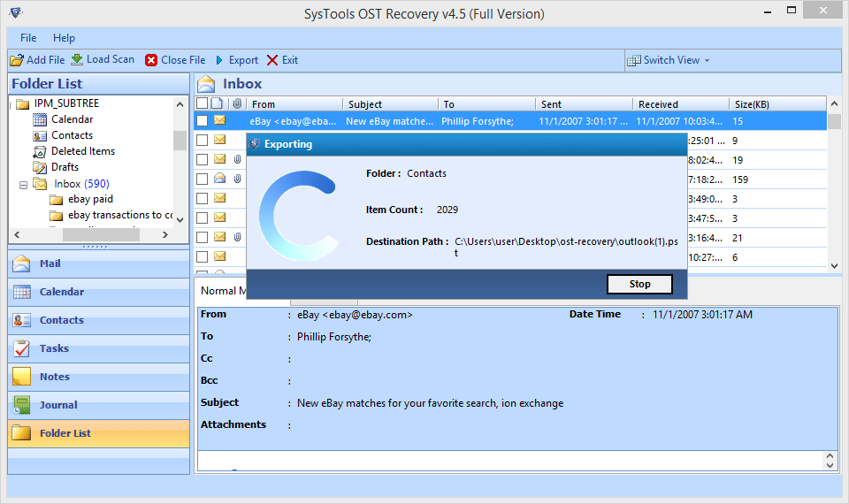The width and height of the screenshot is (849, 504).
Task: Click the Mail envelope icon in navigation pane
Action: (x=21, y=263)
